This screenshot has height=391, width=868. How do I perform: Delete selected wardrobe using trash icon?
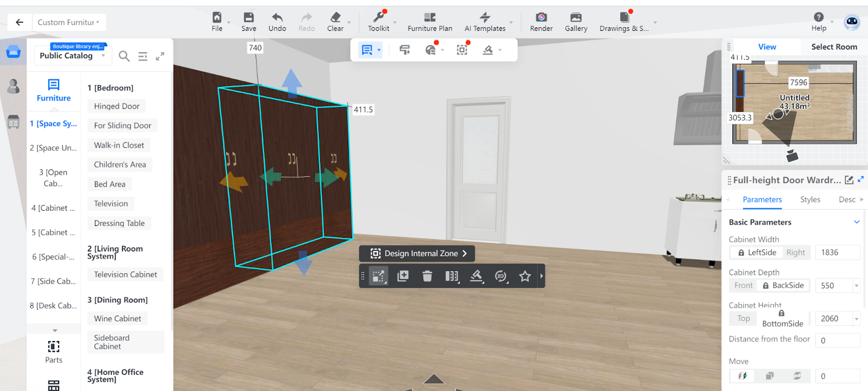tap(427, 276)
